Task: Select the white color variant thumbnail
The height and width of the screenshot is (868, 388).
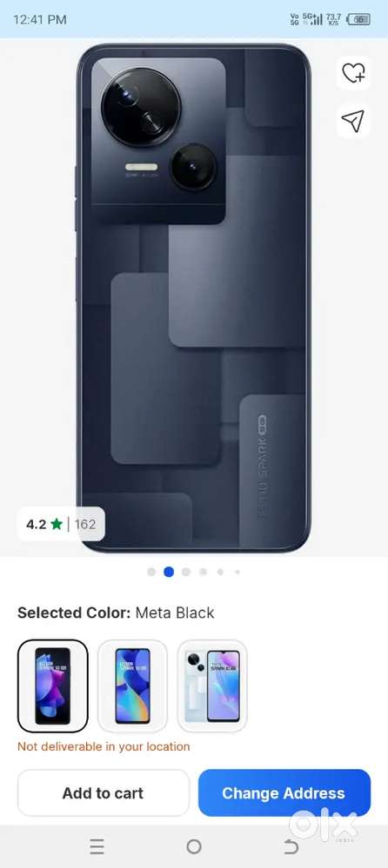Action: [x=212, y=686]
